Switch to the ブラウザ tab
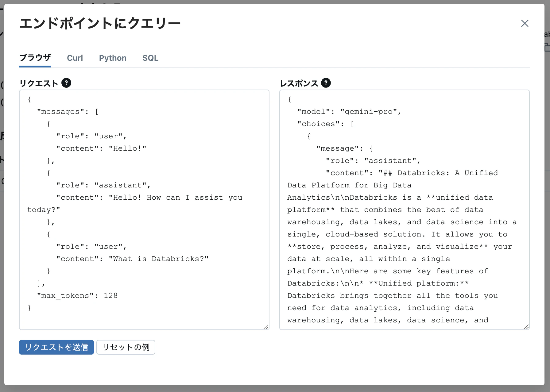The height and width of the screenshot is (392, 550). click(x=35, y=58)
